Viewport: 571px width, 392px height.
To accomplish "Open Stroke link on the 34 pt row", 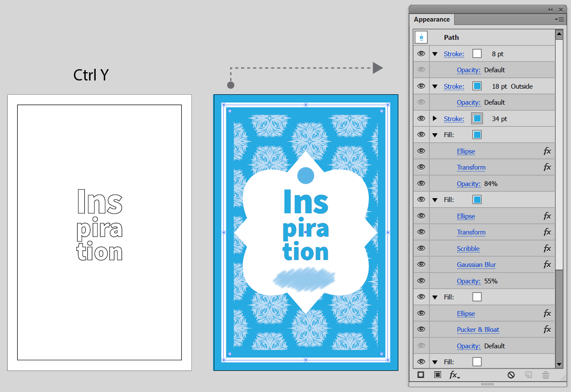I will coord(454,119).
